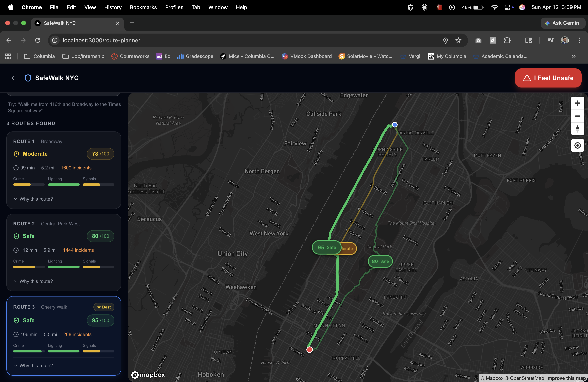Reset map bearing with the compass icon
The image size is (588, 382).
tap(577, 129)
